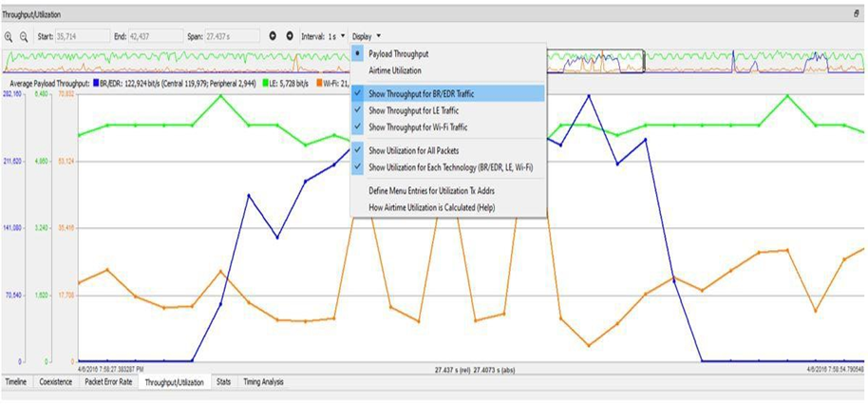Switch to the Timeline tab
This screenshot has width=868, height=404.
point(16,382)
